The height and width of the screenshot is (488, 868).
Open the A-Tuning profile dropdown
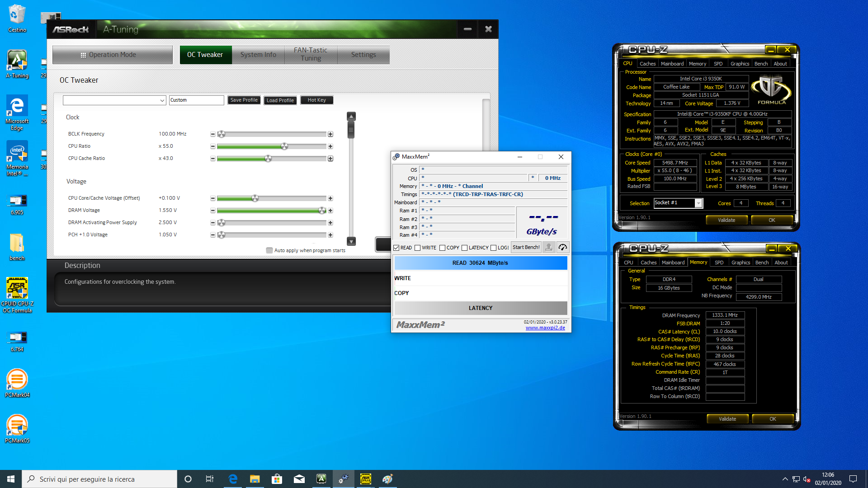114,100
